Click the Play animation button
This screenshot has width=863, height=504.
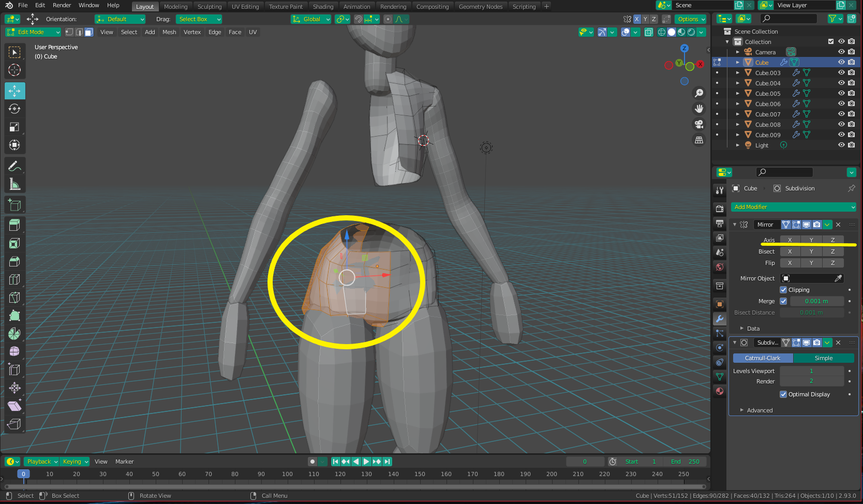(x=366, y=462)
